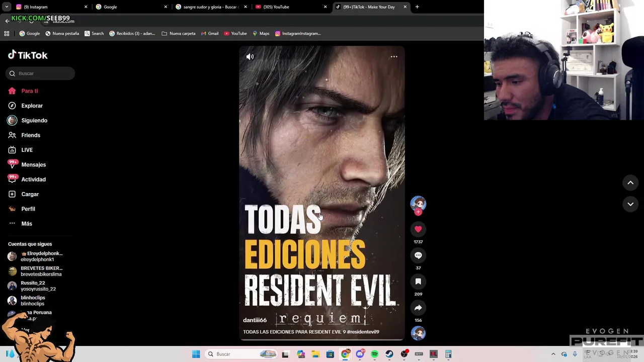Image resolution: width=644 pixels, height=362 pixels.
Task: Switch to the Google browser tab
Action: pyautogui.click(x=131, y=7)
